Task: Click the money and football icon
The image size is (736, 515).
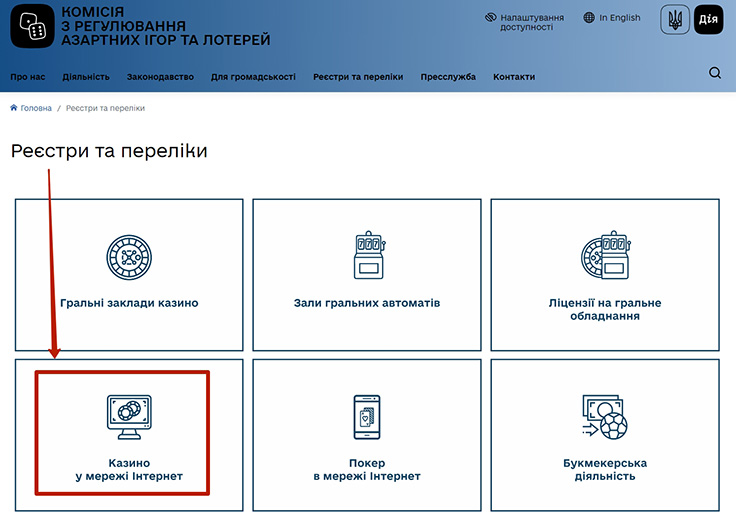Action: (x=605, y=417)
